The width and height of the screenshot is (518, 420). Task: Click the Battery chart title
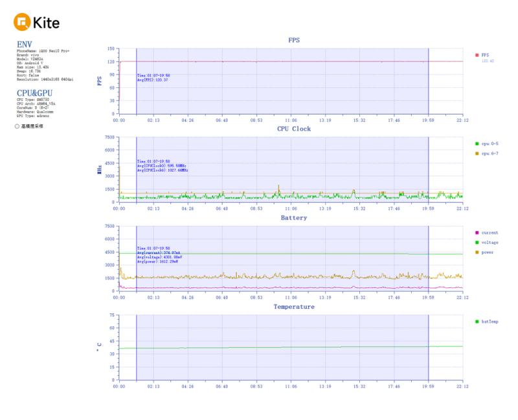294,218
